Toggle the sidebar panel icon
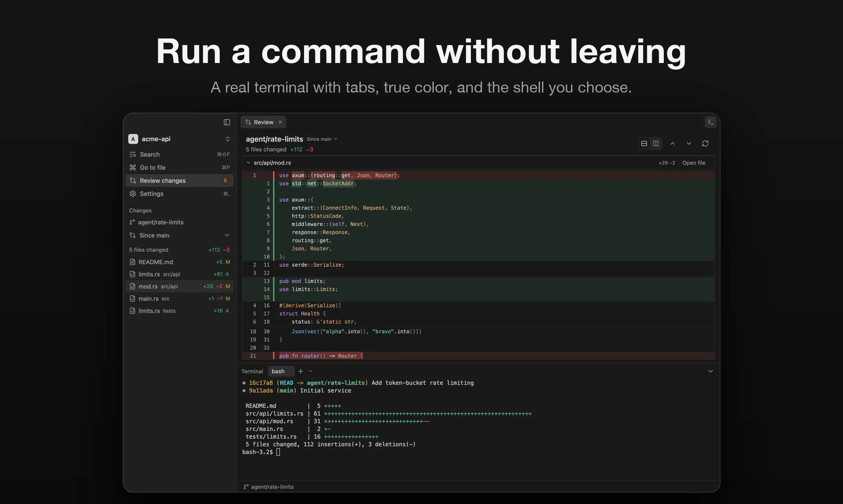This screenshot has width=843, height=504. (x=227, y=122)
